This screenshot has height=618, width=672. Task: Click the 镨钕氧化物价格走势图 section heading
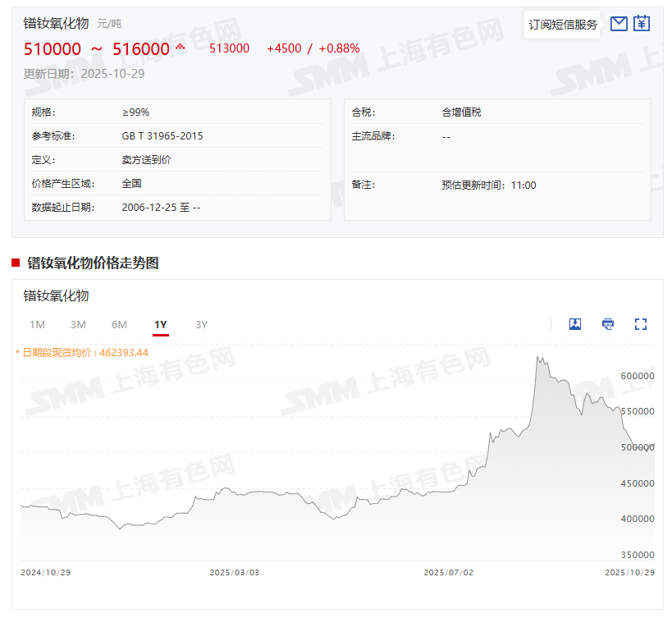click(x=93, y=263)
